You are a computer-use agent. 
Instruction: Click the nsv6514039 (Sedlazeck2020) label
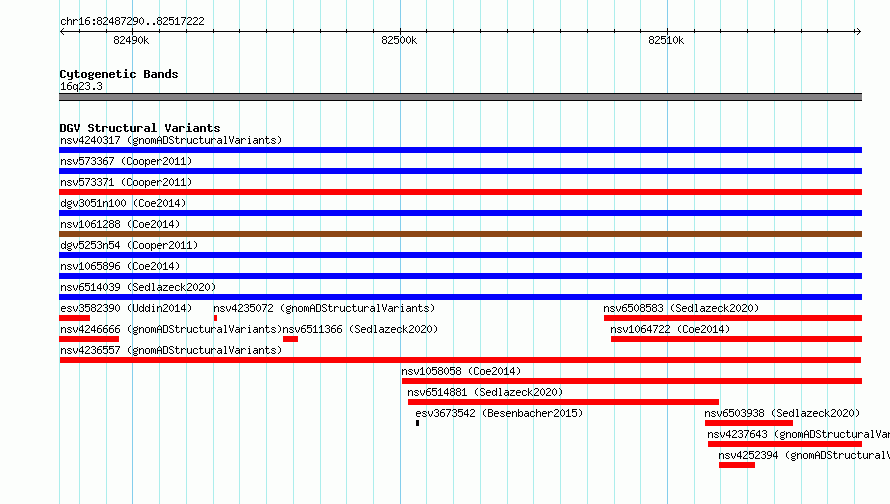point(138,287)
